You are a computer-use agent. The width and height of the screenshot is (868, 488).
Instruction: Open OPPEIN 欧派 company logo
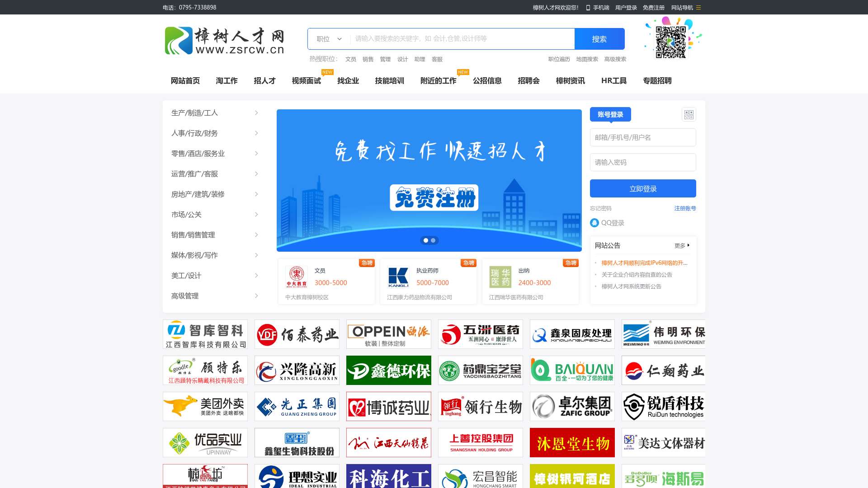389,334
